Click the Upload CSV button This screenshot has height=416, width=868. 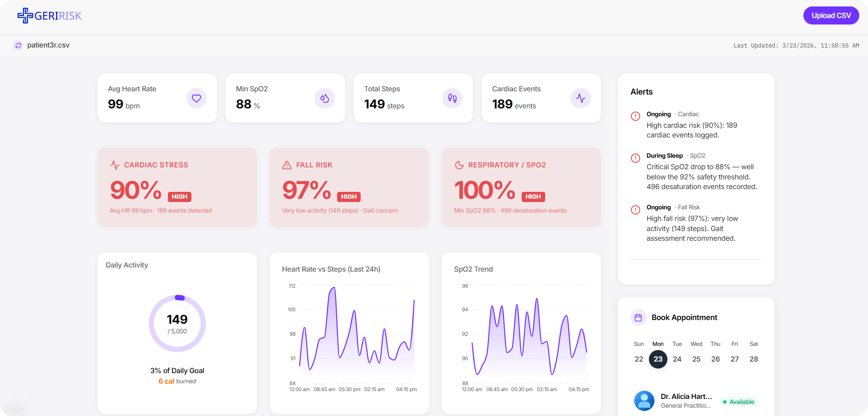click(831, 16)
